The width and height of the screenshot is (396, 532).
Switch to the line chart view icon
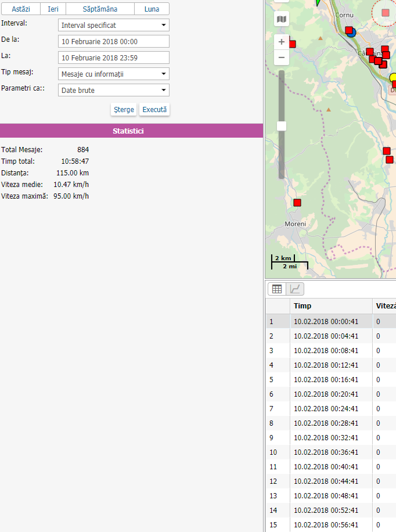295,289
